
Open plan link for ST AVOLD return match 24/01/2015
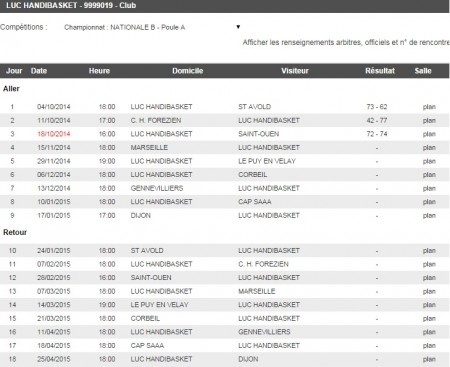click(429, 251)
